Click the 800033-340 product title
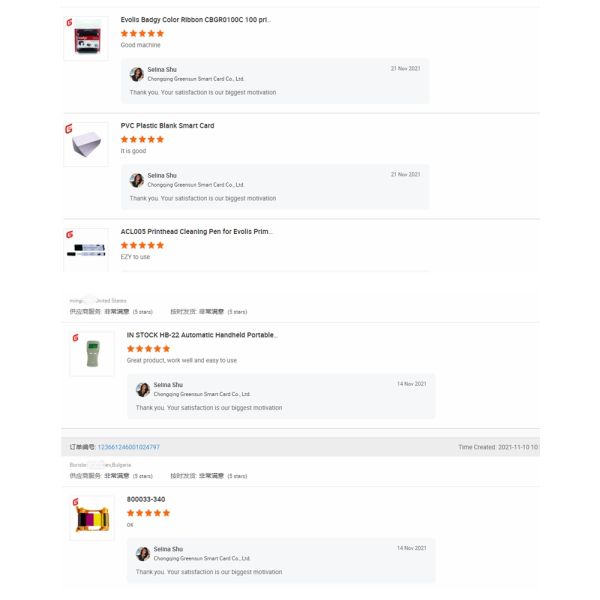The height and width of the screenshot is (600, 600). 146,499
